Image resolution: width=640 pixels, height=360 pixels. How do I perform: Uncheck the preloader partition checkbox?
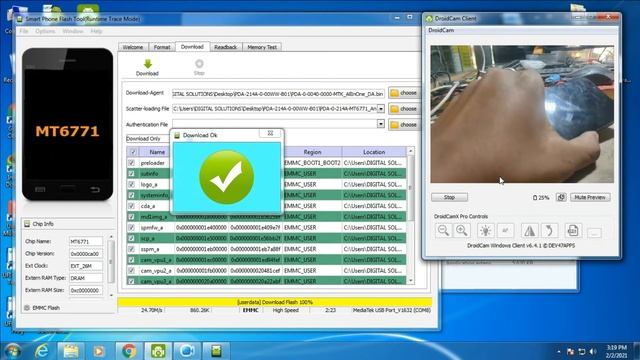131,163
